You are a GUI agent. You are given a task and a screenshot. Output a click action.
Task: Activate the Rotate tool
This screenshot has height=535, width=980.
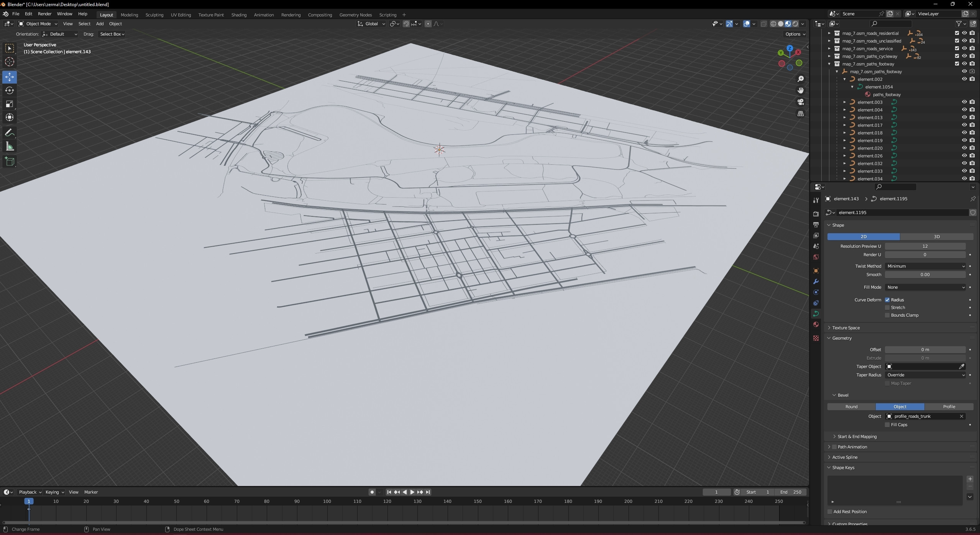(10, 90)
